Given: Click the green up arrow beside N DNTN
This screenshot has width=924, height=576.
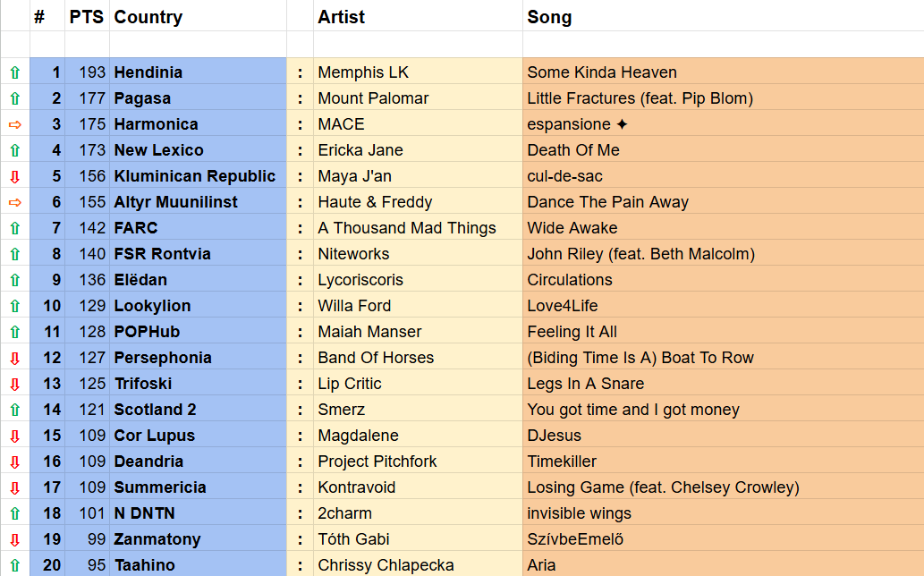Looking at the screenshot, I should tap(14, 513).
